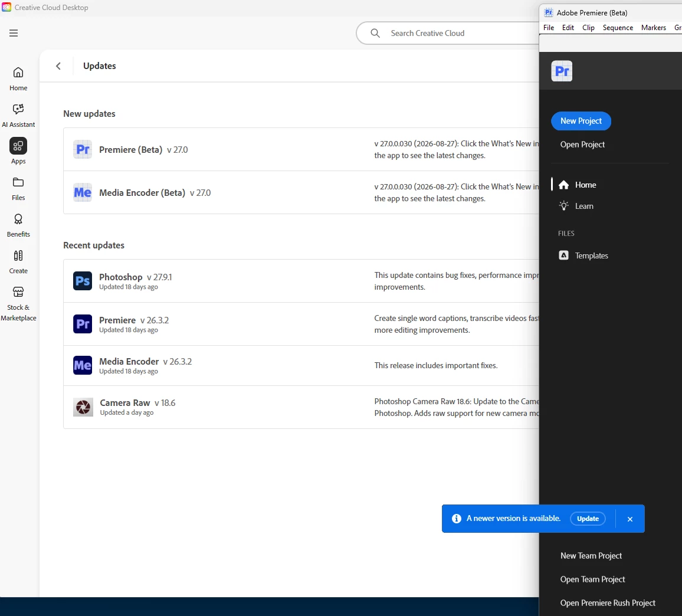682x616 pixels.
Task: Click the Premiere (Beta) title bar icon
Action: [549, 12]
